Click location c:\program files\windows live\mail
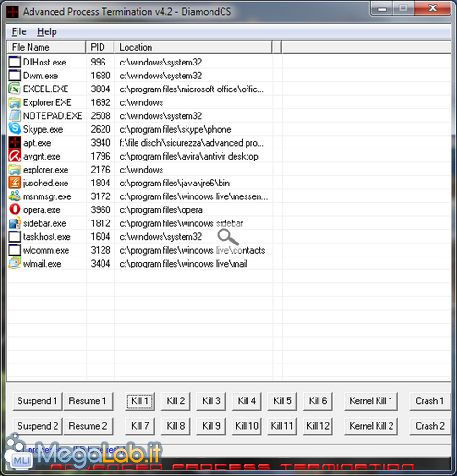The width and height of the screenshot is (457, 476). coord(183,264)
